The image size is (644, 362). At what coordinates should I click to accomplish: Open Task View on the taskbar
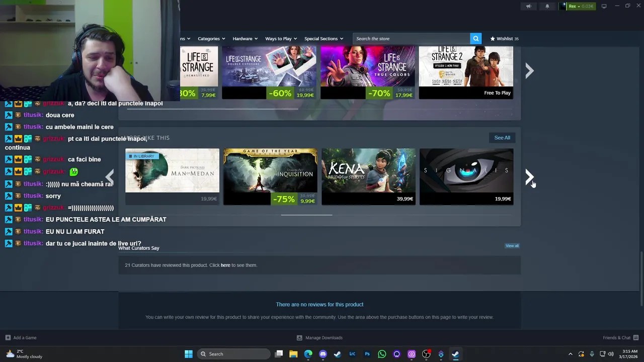(279, 354)
